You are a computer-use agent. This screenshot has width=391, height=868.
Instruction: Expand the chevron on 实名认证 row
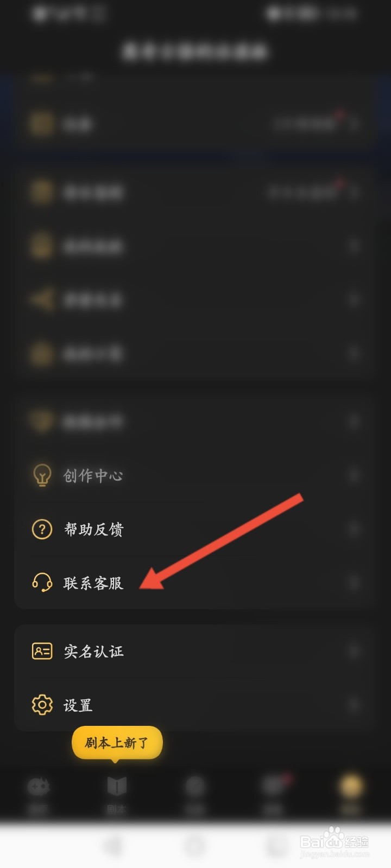tap(354, 651)
